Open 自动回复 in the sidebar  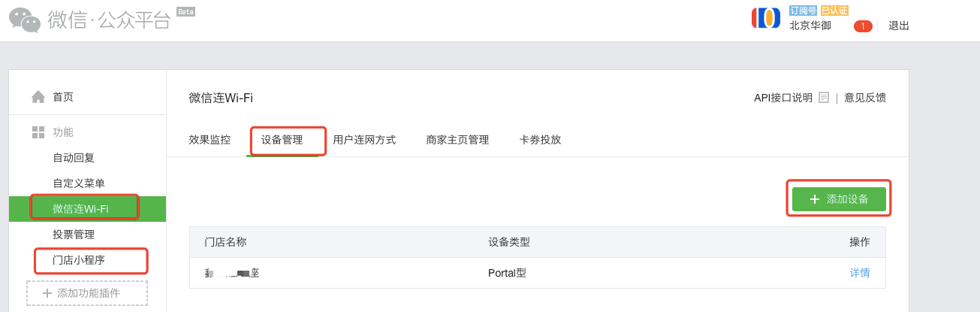74,158
